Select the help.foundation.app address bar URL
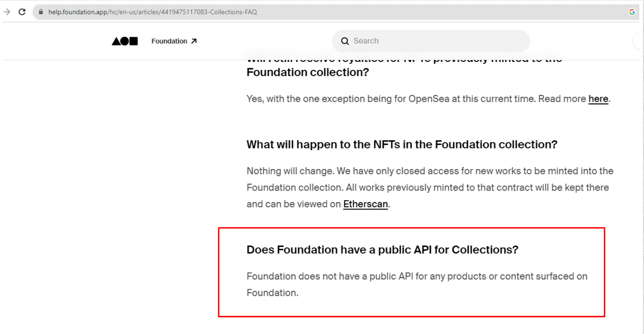 coord(153,12)
